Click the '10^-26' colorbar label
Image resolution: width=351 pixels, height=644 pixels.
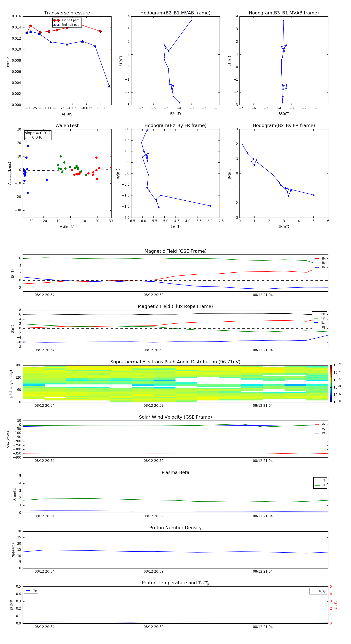pos(338,365)
